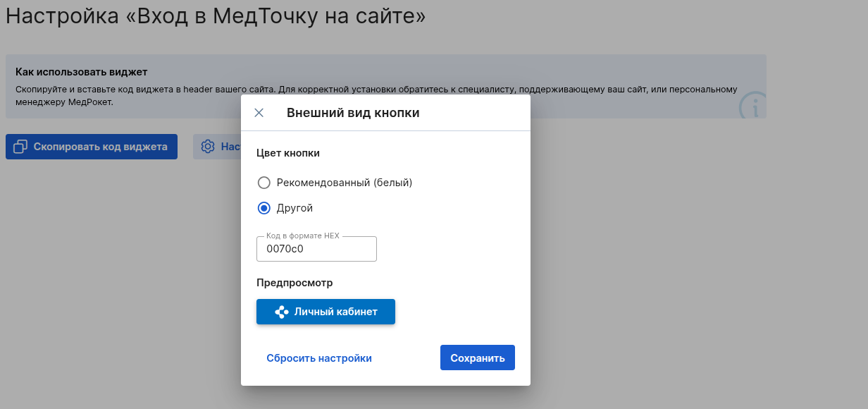Click the logo icon inside the preview button
868x409 pixels.
click(x=282, y=312)
